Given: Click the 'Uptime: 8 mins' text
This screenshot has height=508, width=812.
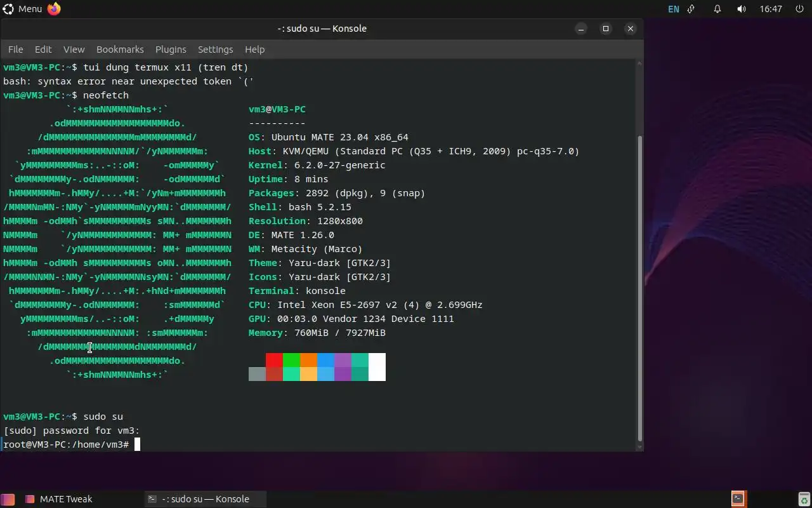Looking at the screenshot, I should (289, 179).
